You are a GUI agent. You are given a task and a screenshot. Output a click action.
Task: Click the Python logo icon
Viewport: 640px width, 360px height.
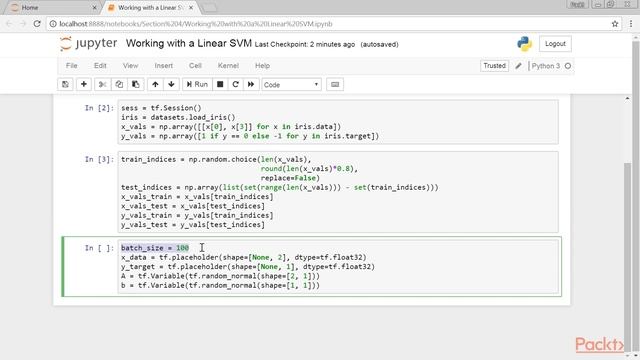[x=524, y=44]
